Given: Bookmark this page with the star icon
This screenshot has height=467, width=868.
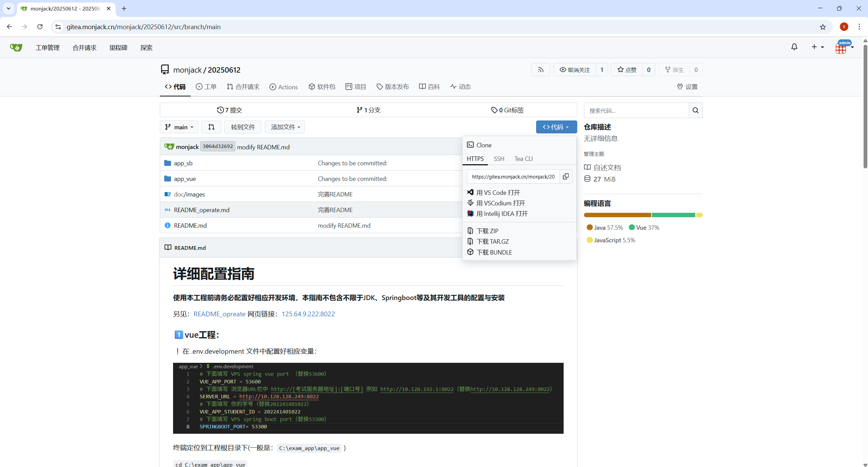Looking at the screenshot, I should point(823,27).
